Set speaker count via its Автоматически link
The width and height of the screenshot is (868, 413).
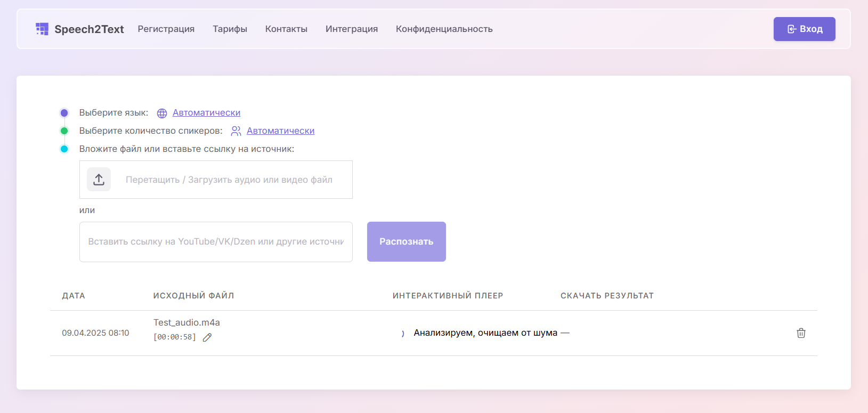coord(281,131)
